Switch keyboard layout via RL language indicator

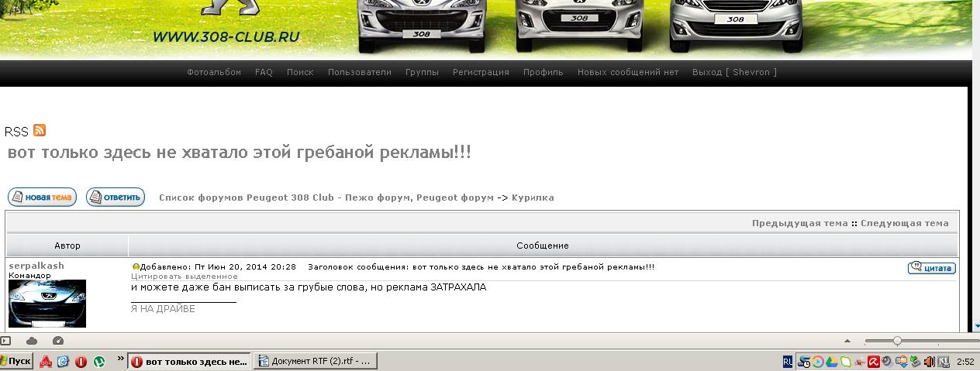click(788, 361)
